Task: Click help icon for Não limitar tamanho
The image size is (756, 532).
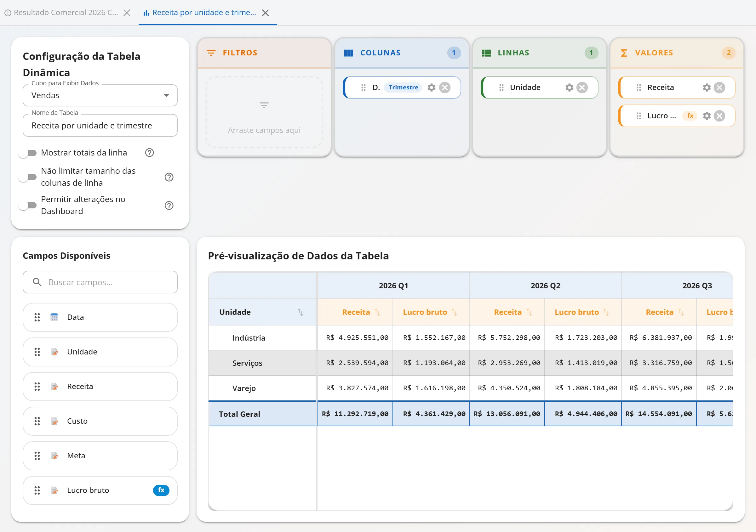Action: [169, 177]
